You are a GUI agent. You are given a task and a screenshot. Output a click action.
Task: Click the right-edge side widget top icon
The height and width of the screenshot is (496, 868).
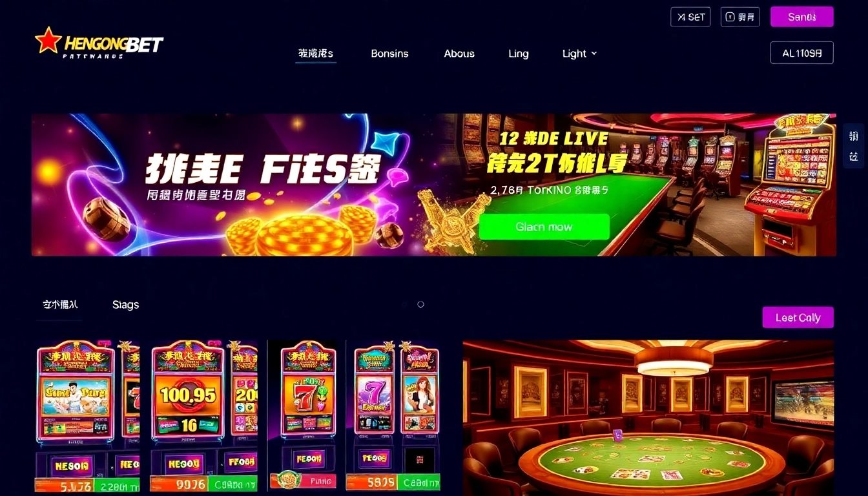click(x=854, y=136)
